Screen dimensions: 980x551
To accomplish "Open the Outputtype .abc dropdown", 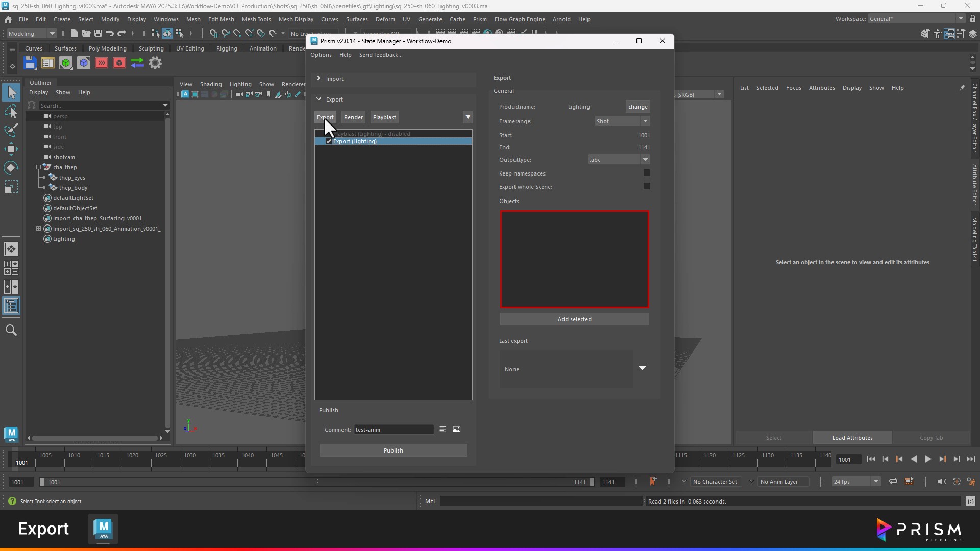I will pyautogui.click(x=619, y=160).
